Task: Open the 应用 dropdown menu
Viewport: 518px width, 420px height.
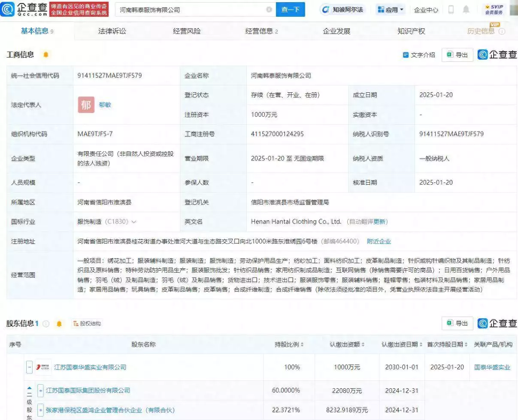Action: [391, 9]
